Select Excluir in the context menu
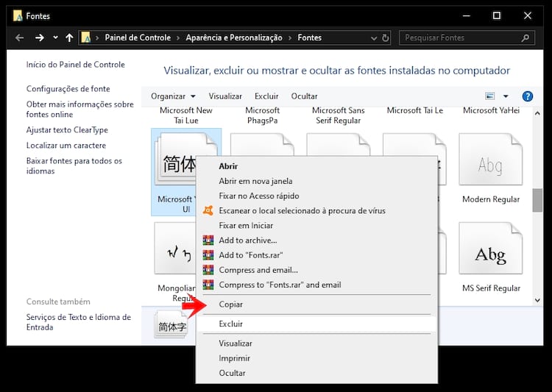Viewport: 552px width, 392px height. pyautogui.click(x=316, y=324)
